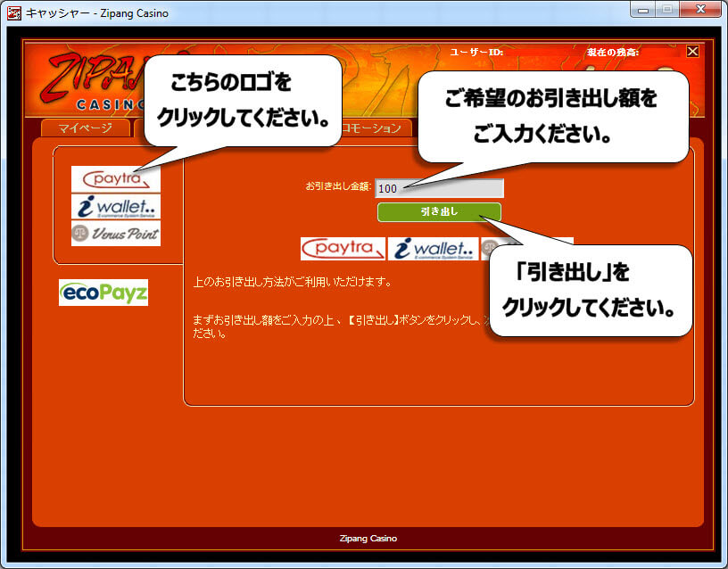Click the Paytra logo in the left sidebar
The height and width of the screenshot is (569, 728).
116,179
